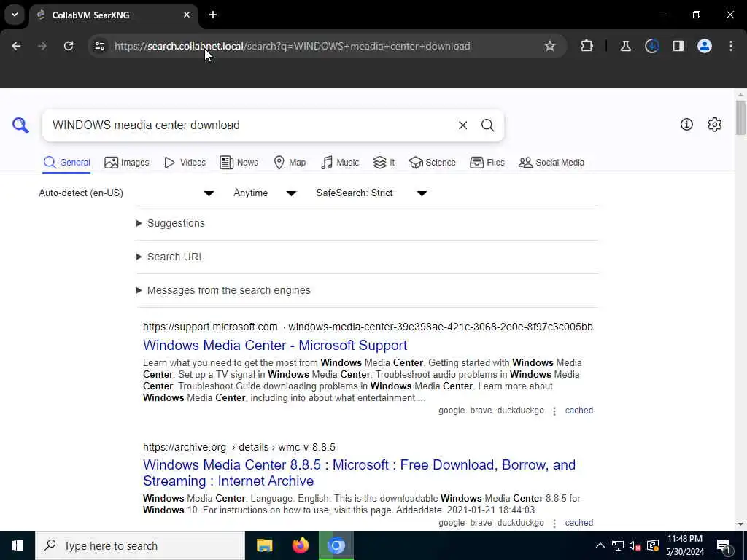Open the SafeSearch Strict dropdown
The height and width of the screenshot is (560, 747).
371,192
